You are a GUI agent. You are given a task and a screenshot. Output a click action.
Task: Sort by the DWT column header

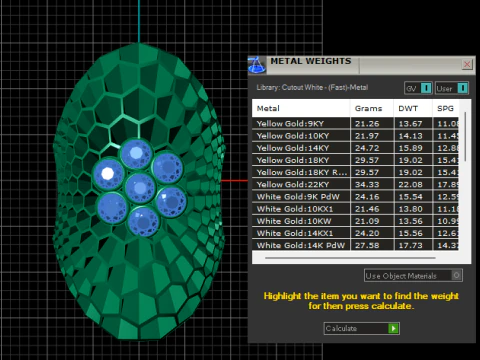pos(413,108)
